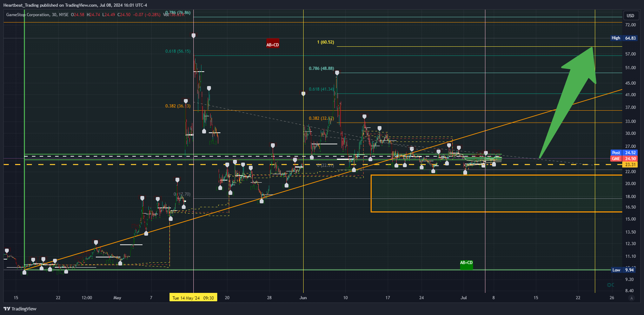Screen dimensions: 644x315
Task: Click the low value L24.49
Action: (109, 15)
